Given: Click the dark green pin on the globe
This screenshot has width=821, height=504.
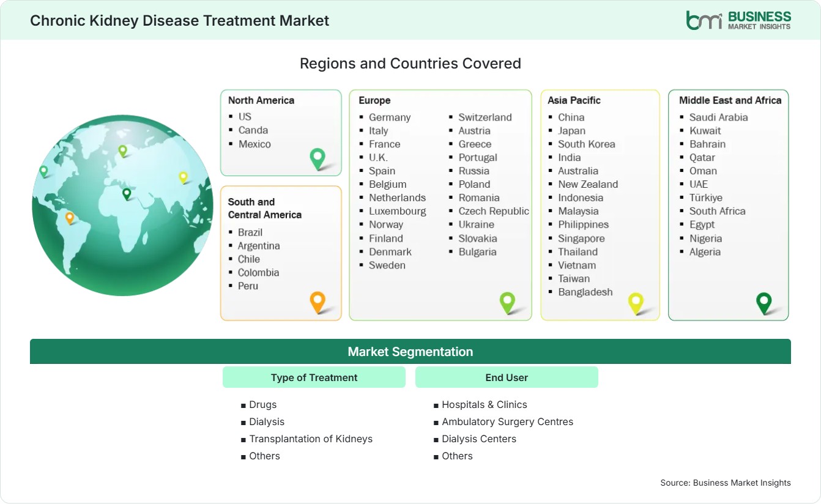Looking at the screenshot, I should click(127, 194).
